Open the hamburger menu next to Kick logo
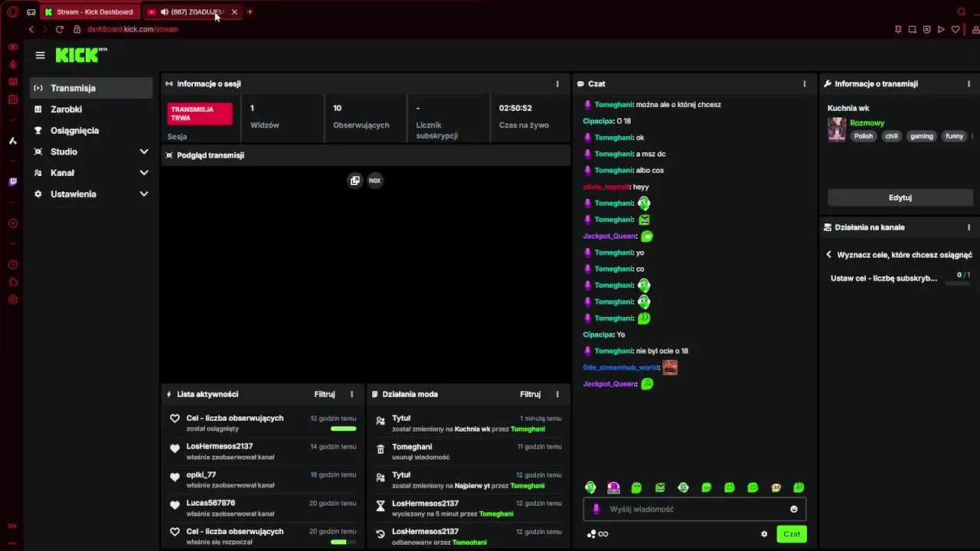 [x=40, y=55]
